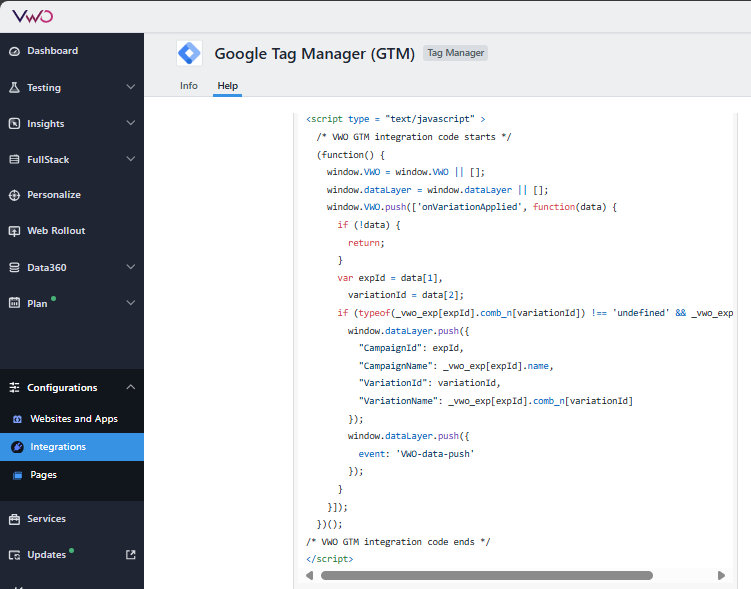
Task: Click the Testing flask icon
Action: click(14, 88)
